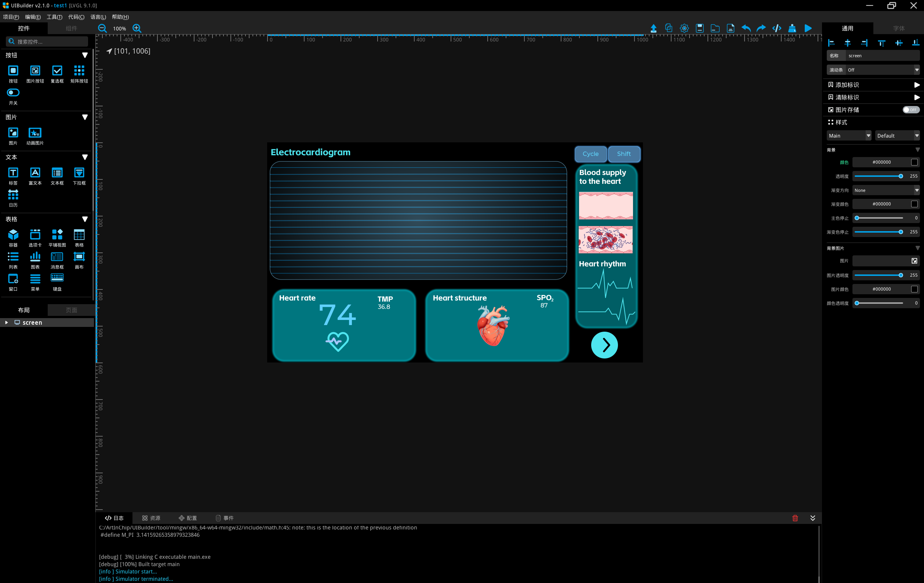This screenshot has height=583, width=924.
Task: Pick the Chart widget icon
Action: pyautogui.click(x=35, y=256)
